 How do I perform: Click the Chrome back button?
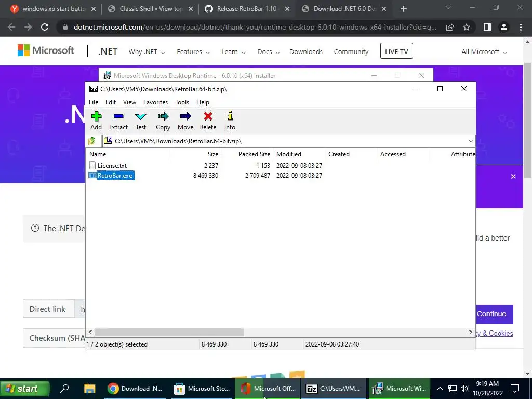tap(11, 27)
